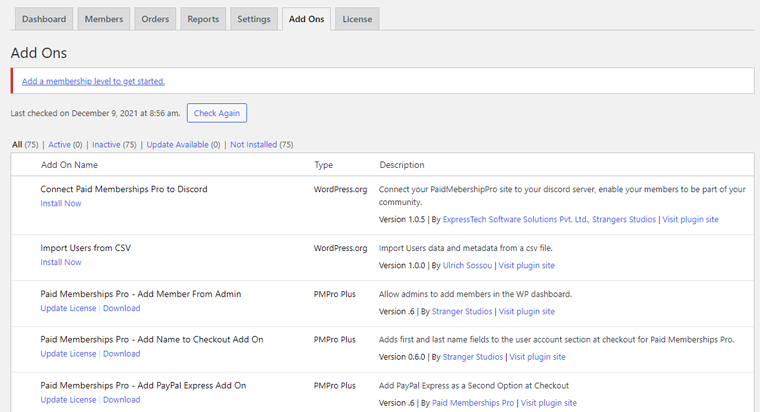Open the Reports tab
Viewport: 760px width, 412px height.
[203, 19]
